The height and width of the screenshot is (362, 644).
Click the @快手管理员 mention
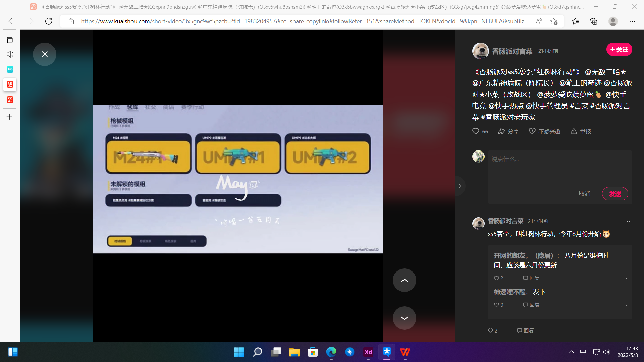pyautogui.click(x=547, y=106)
